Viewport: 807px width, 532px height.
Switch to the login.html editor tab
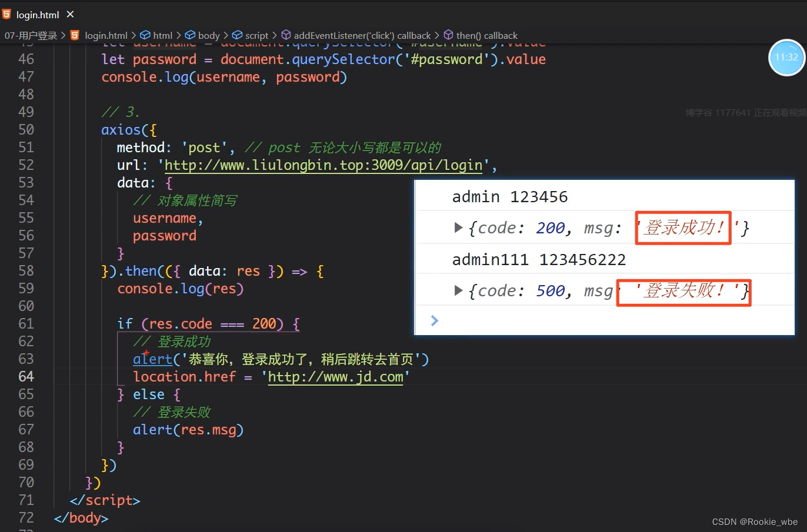click(38, 15)
